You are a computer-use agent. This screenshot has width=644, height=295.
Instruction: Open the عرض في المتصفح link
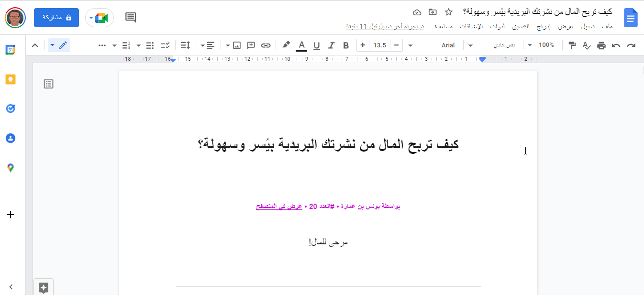tap(279, 207)
